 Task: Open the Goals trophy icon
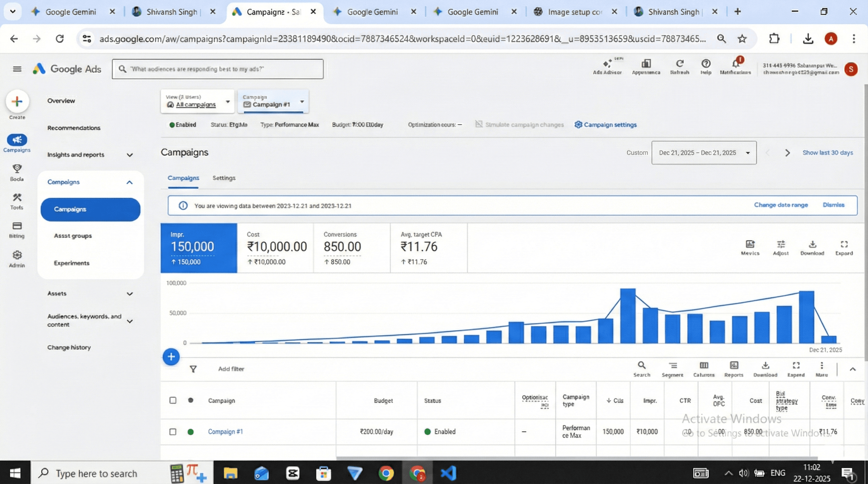(17, 168)
